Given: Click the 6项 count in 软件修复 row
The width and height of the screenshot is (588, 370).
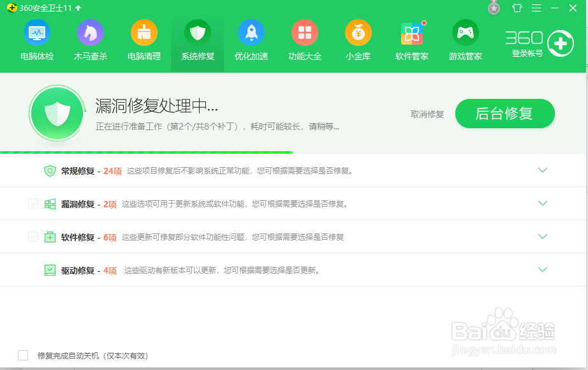Looking at the screenshot, I should tap(110, 237).
